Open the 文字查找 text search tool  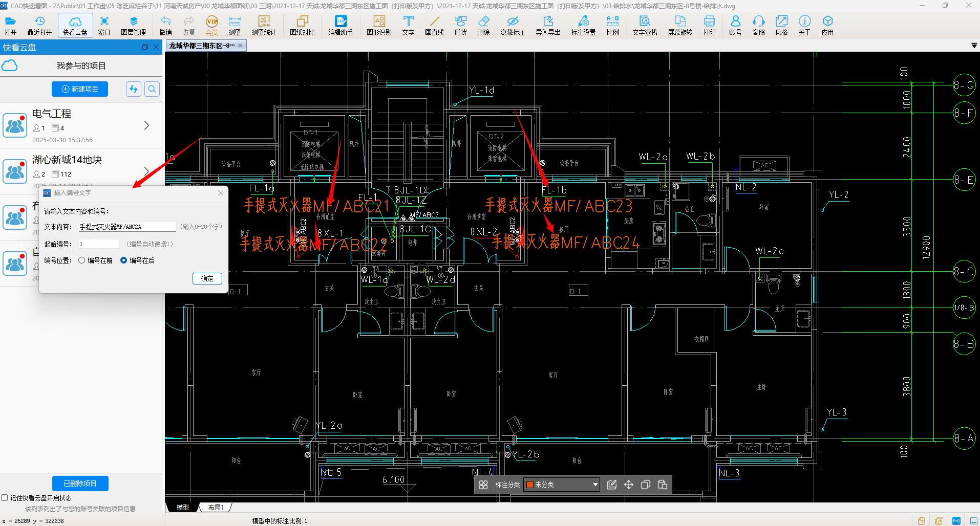point(645,25)
